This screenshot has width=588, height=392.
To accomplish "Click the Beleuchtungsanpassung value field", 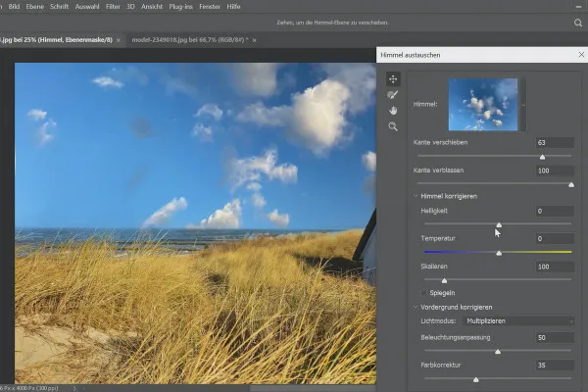I will pyautogui.click(x=555, y=337).
